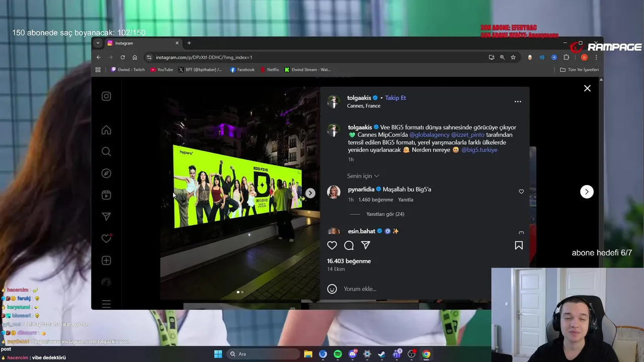Open tolgaakis username in post header
The width and height of the screenshot is (644, 362).
(359, 98)
